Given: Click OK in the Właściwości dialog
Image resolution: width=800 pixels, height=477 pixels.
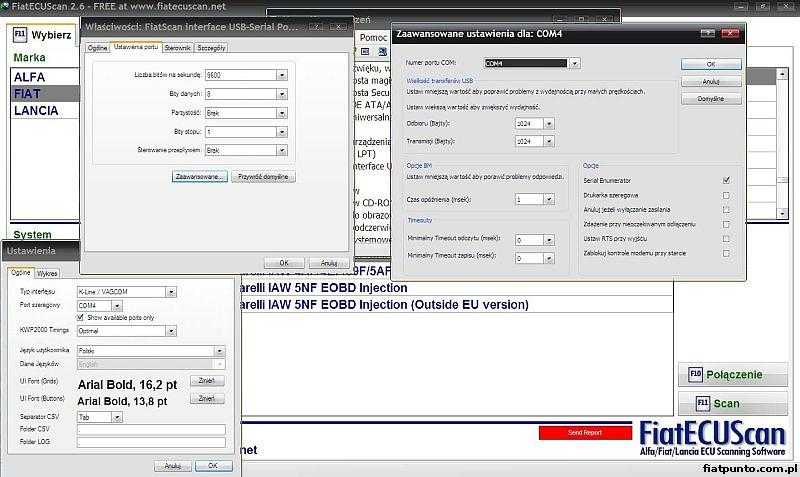Looking at the screenshot, I should [x=284, y=263].
